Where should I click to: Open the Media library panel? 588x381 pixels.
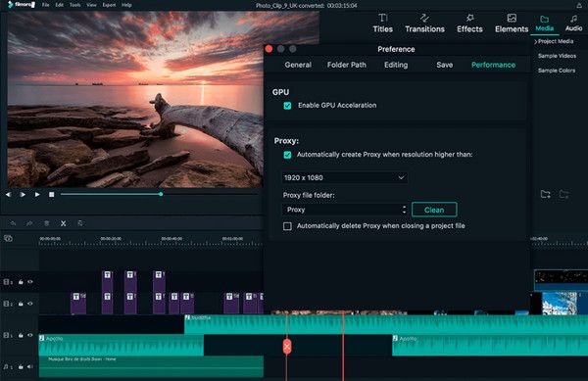(x=544, y=24)
